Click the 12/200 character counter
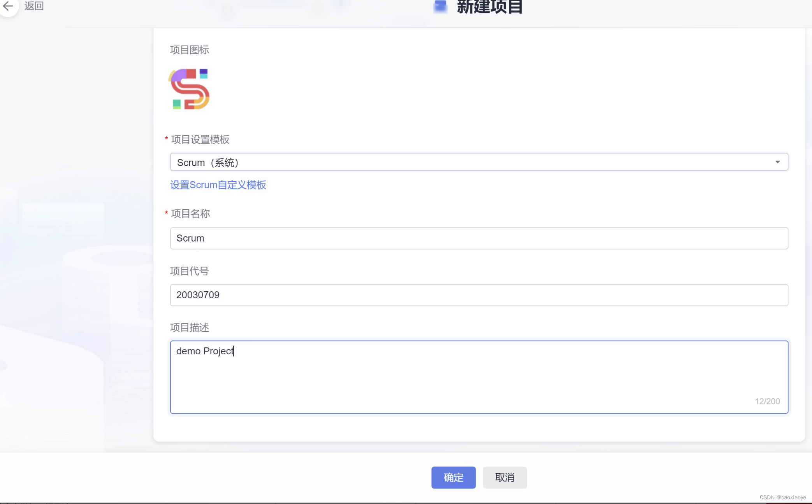Viewport: 812px width, 504px height. (x=767, y=401)
